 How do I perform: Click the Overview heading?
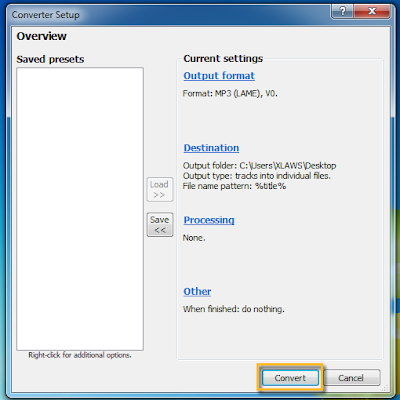click(42, 36)
